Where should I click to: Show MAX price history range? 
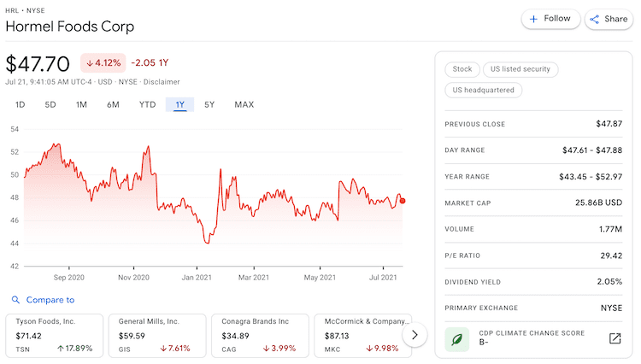[244, 104]
